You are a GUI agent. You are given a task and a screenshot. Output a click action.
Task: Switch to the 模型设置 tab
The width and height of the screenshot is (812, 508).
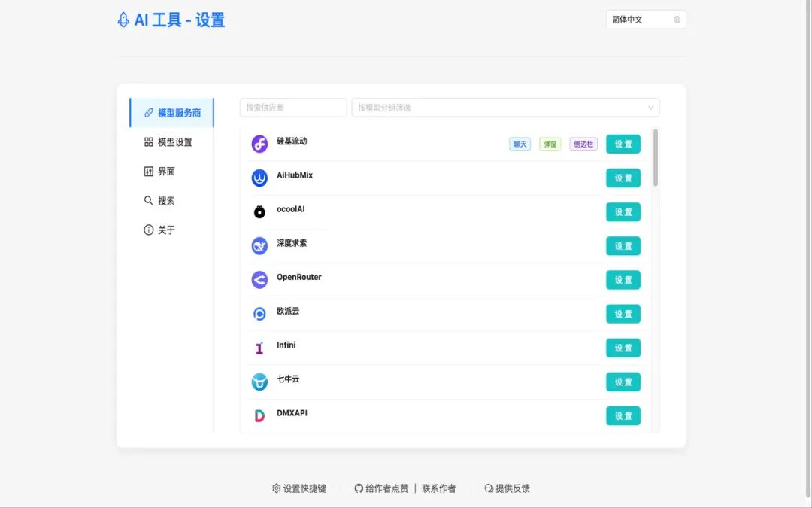coord(171,142)
